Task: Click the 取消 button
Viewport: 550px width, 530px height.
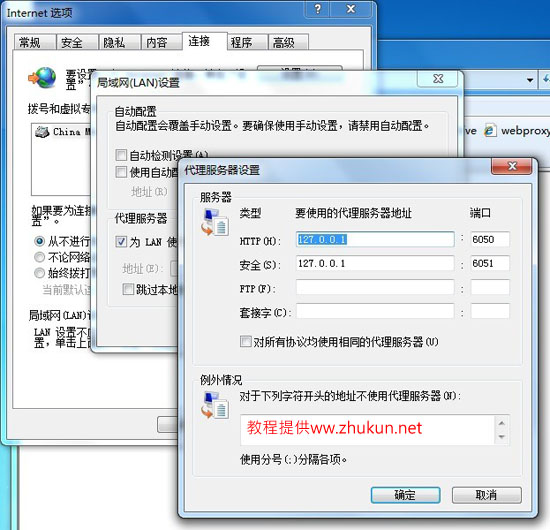Action: (x=487, y=495)
